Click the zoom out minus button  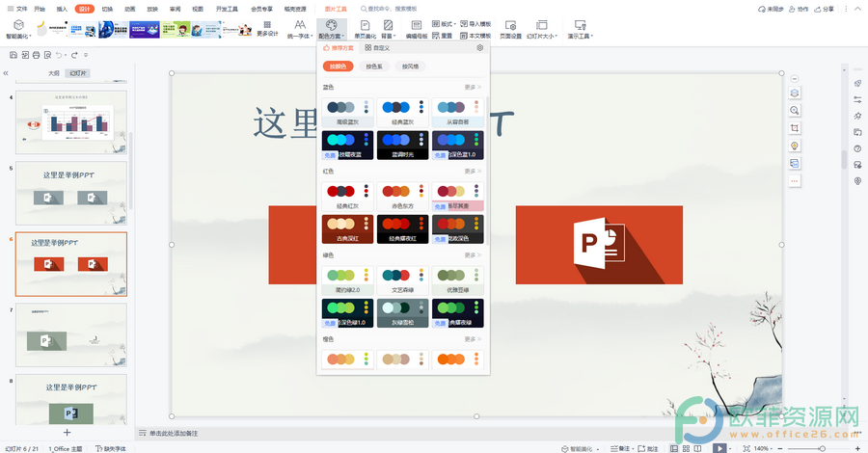click(x=781, y=448)
